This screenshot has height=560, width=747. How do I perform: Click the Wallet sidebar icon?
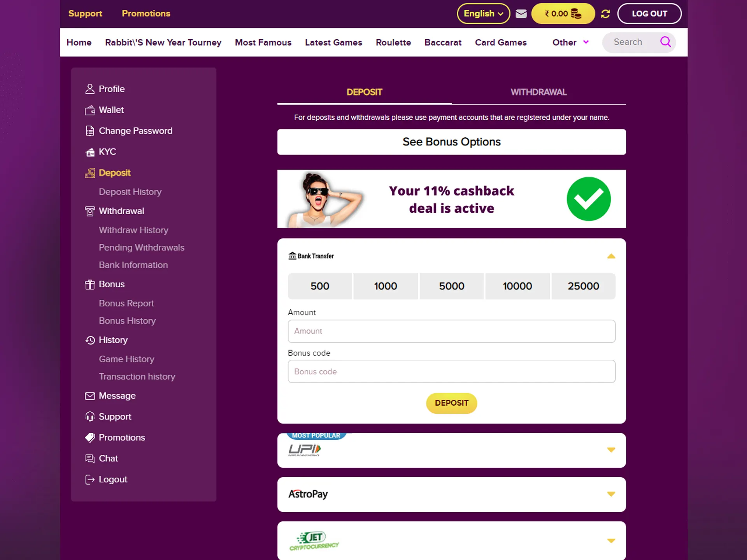tap(90, 109)
